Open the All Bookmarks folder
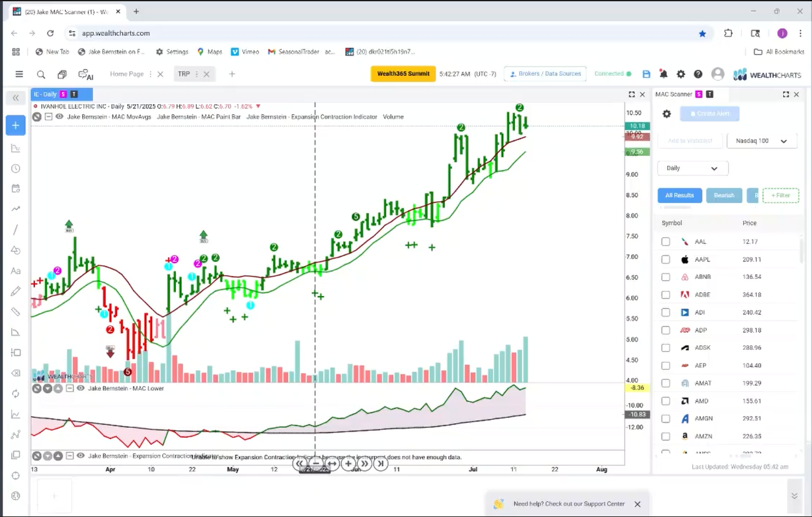 click(779, 52)
